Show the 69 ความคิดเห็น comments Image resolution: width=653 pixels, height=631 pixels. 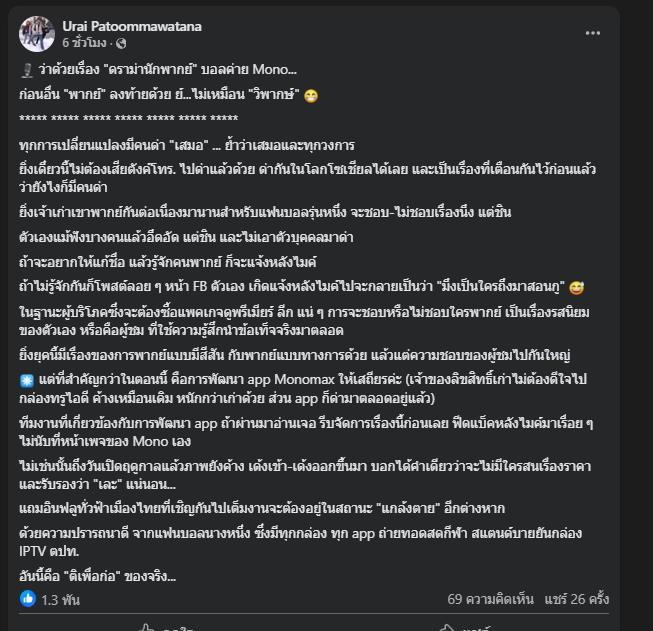490,599
